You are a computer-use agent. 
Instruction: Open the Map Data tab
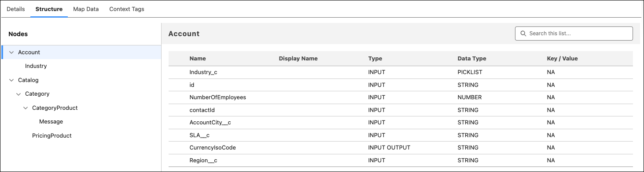[86, 9]
